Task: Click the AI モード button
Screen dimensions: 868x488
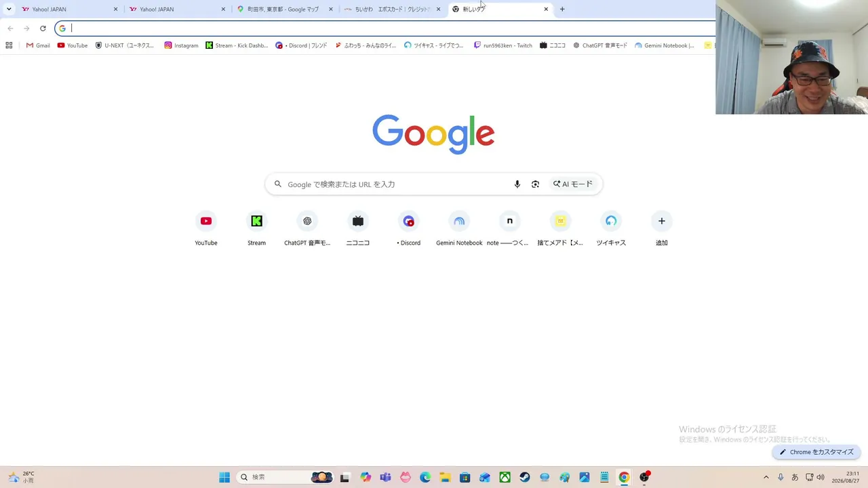Action: [573, 184]
